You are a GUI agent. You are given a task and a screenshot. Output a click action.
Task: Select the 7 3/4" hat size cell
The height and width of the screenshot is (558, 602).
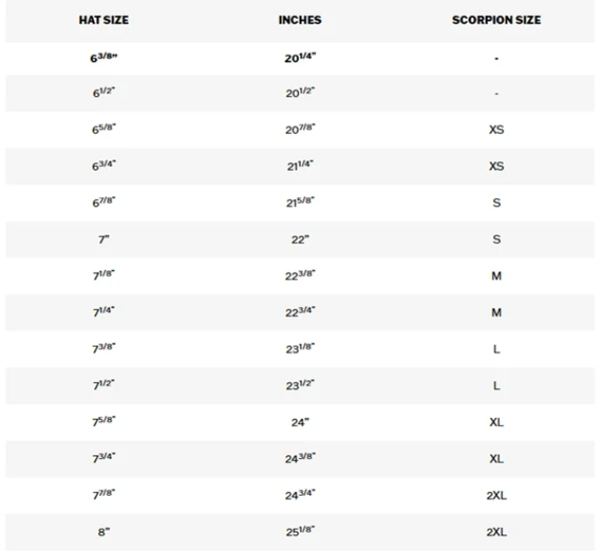(104, 458)
